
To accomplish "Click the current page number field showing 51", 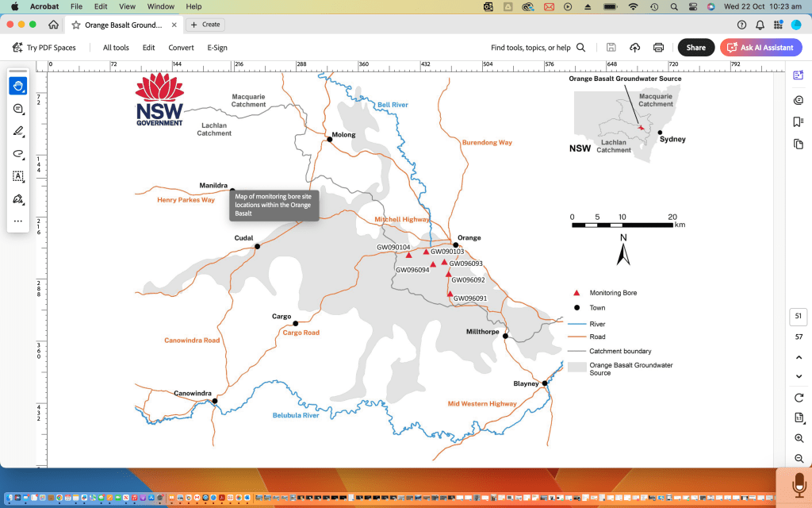I will tap(799, 317).
